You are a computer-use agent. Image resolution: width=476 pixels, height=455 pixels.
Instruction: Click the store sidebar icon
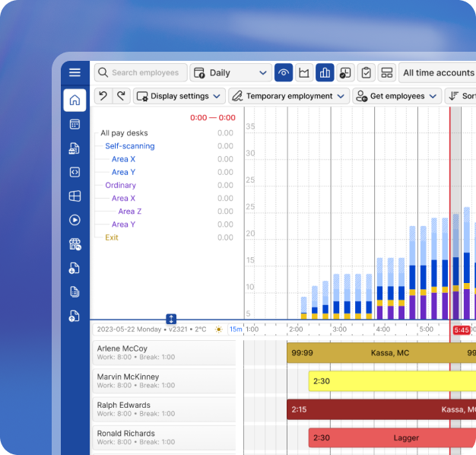[x=75, y=244]
